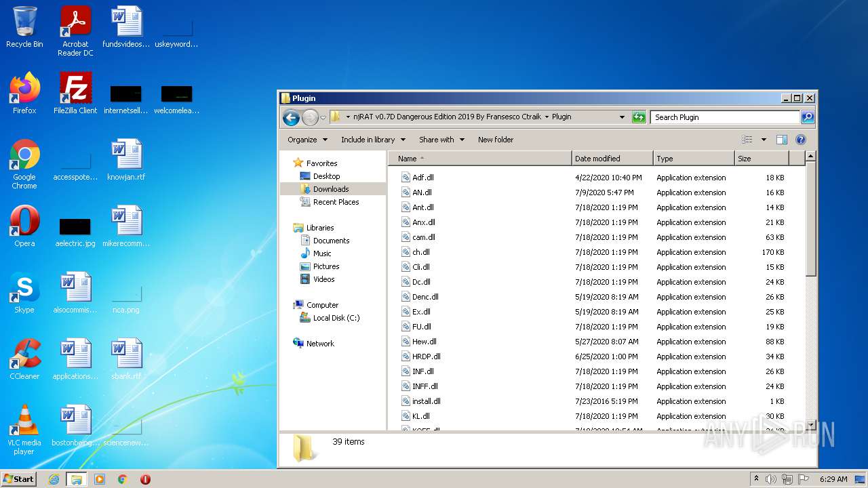Open the Firefox desktop shortcut

pos(24,94)
